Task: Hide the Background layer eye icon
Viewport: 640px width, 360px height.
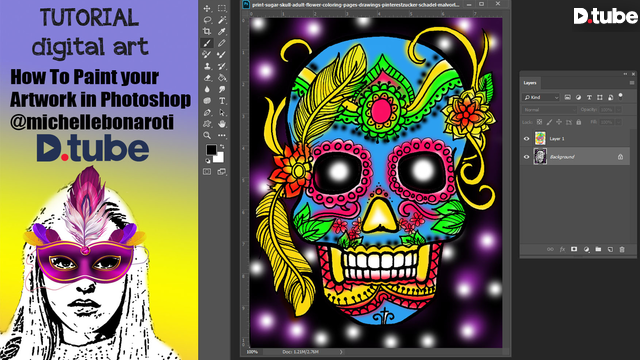Action: tap(526, 157)
